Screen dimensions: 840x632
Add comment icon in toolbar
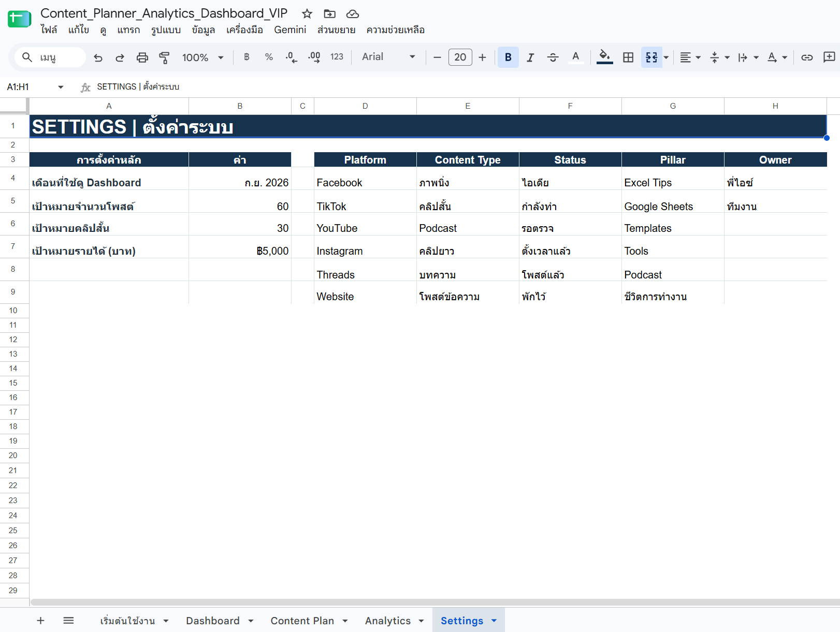pyautogui.click(x=829, y=57)
